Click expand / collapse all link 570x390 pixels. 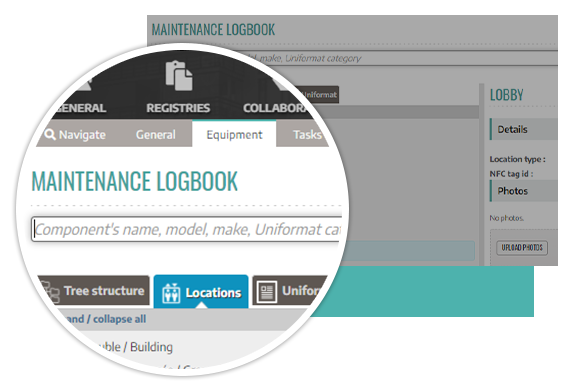click(x=105, y=319)
